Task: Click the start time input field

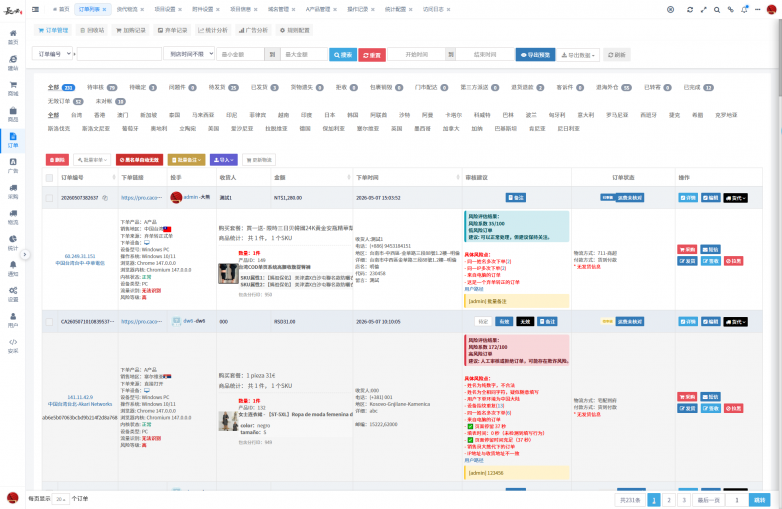Action: point(416,54)
